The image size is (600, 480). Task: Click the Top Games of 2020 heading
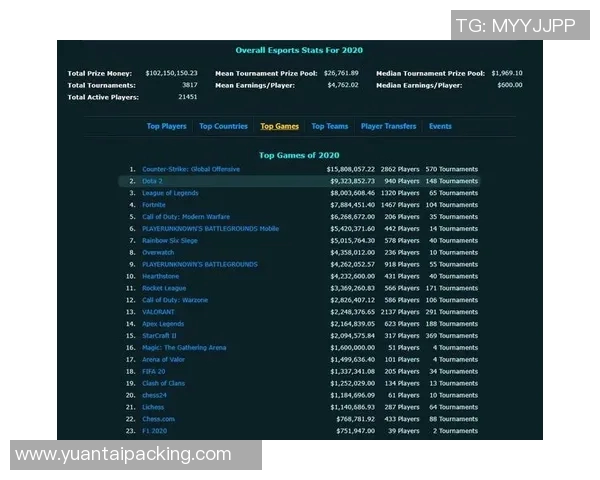(x=299, y=155)
